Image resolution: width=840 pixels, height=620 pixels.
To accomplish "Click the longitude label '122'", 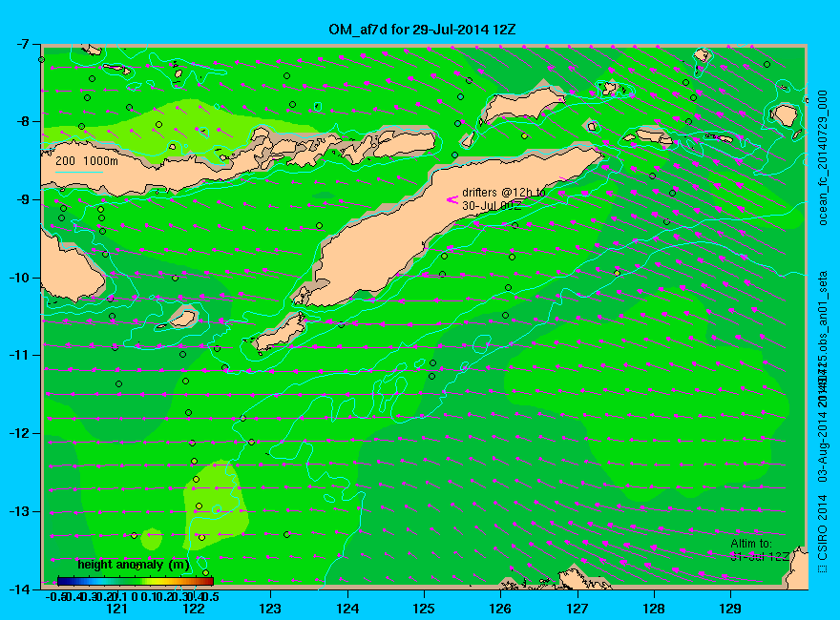I will pyautogui.click(x=194, y=609).
